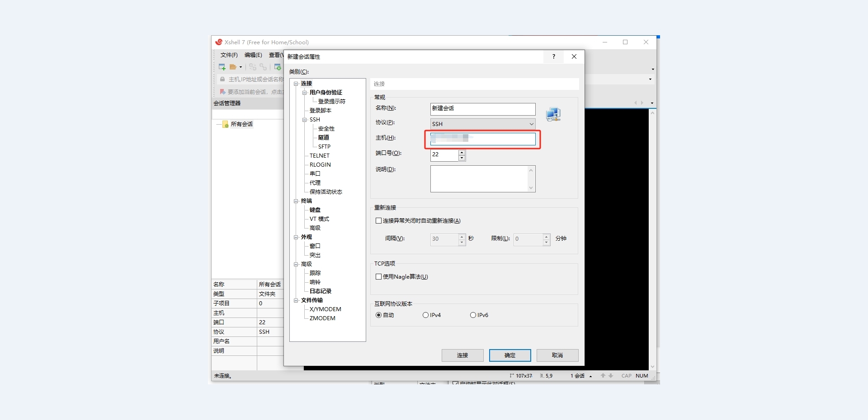Open the 文件(F) menu
Image resolution: width=868 pixels, height=420 pixels.
229,55
